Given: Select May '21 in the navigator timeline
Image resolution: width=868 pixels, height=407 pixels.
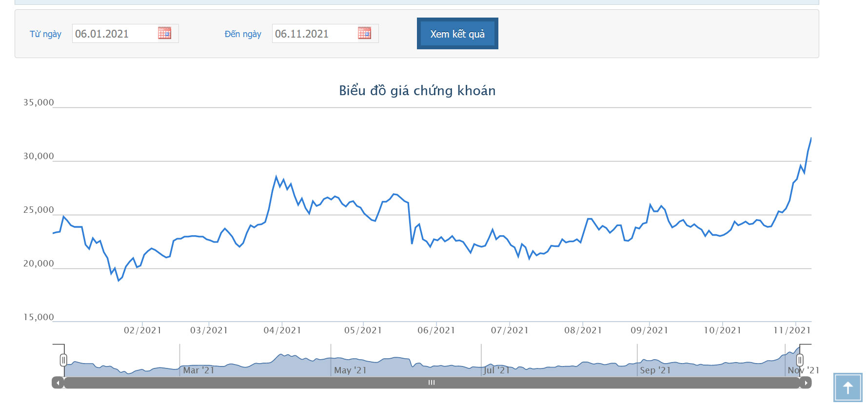Looking at the screenshot, I should (350, 370).
